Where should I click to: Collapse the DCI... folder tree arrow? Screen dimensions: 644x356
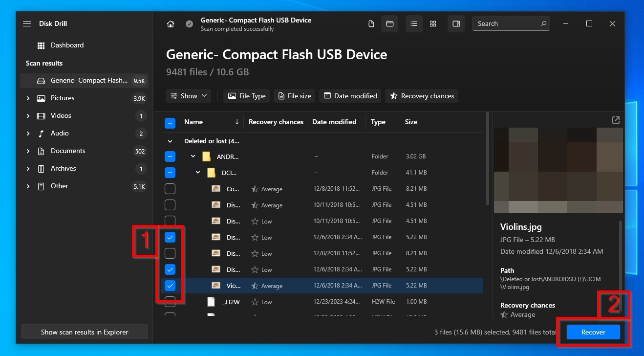pyautogui.click(x=198, y=173)
